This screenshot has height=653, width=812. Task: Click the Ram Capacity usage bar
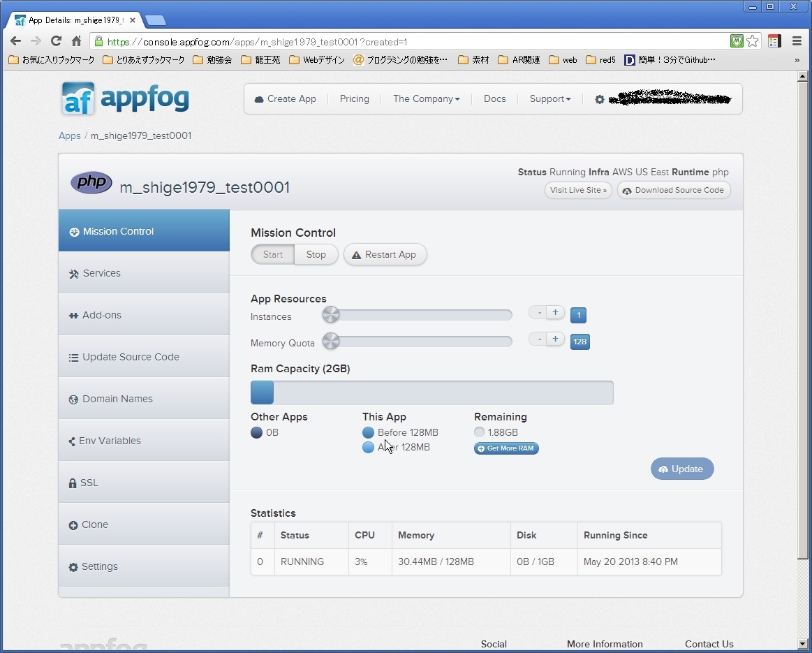tap(432, 392)
